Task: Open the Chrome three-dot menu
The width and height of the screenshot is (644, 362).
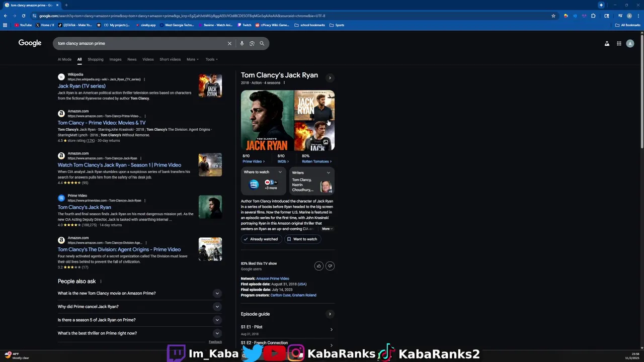Action: (x=638, y=16)
